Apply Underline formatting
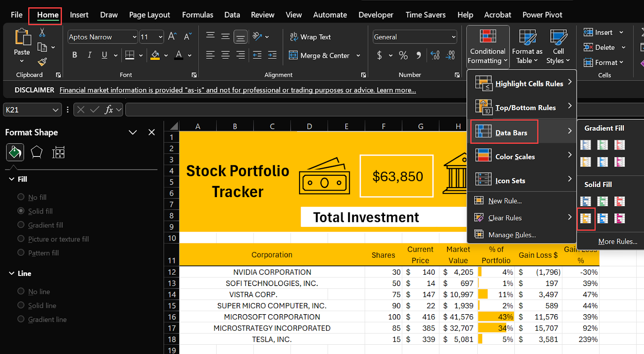Viewport: 644px width, 354px height. tap(104, 55)
